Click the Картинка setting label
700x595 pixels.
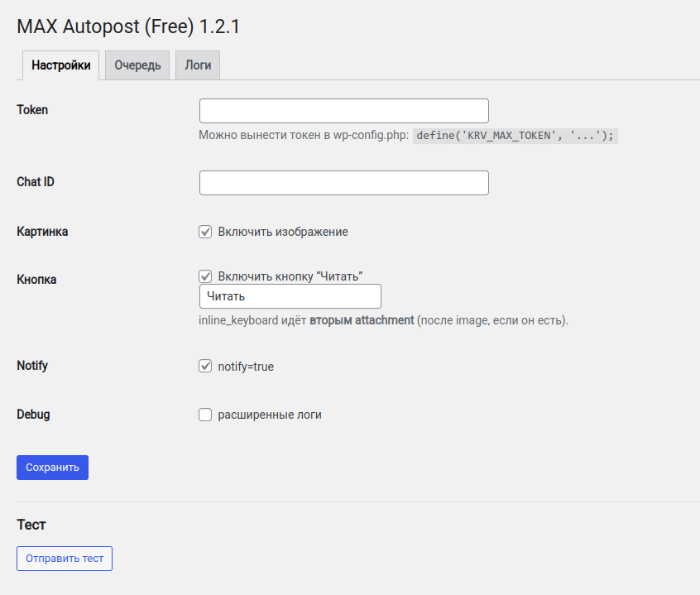point(42,232)
